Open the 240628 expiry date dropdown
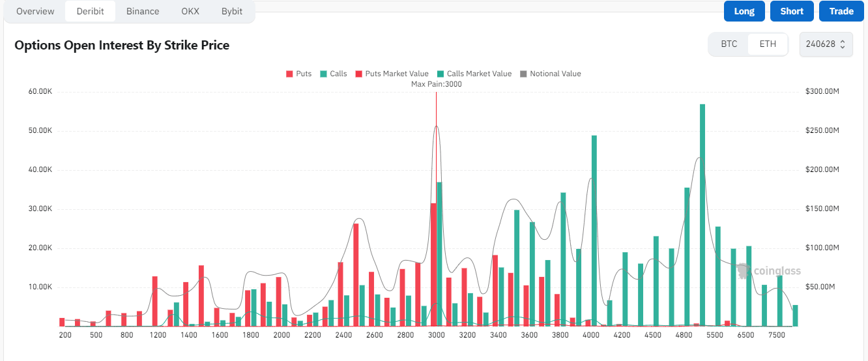 pyautogui.click(x=826, y=44)
